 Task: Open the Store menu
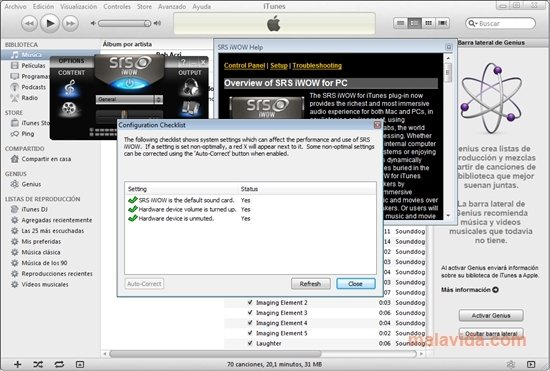tap(144, 6)
